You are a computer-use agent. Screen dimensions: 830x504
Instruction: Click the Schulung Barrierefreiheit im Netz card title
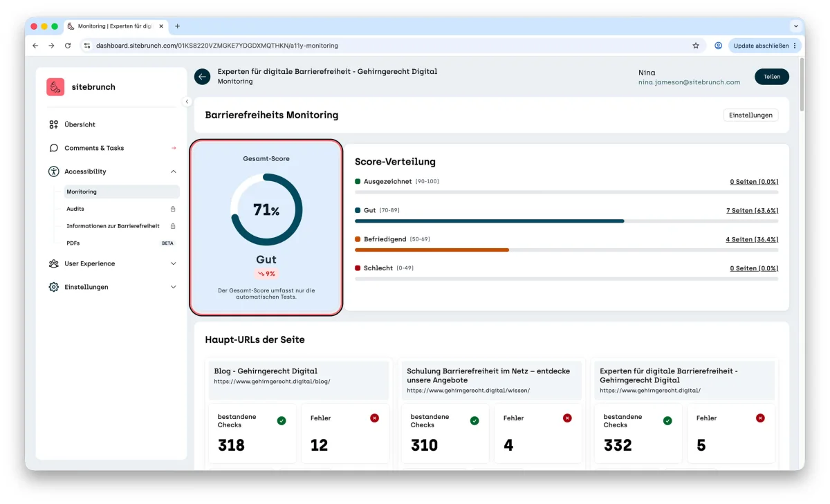click(488, 375)
